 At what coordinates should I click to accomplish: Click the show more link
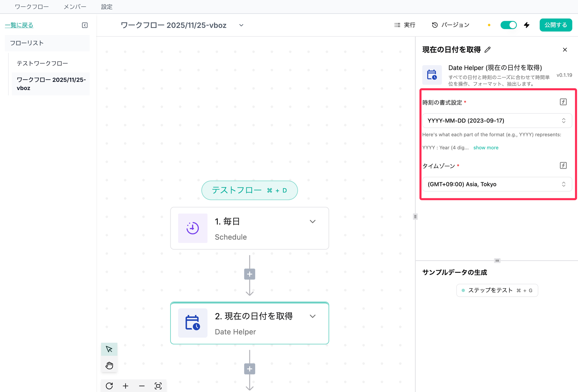[x=486, y=148]
